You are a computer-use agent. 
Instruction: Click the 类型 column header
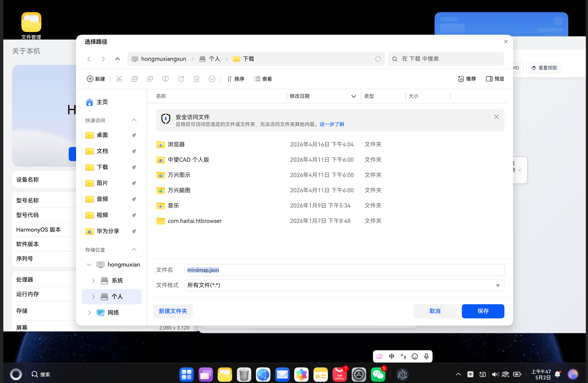point(369,96)
